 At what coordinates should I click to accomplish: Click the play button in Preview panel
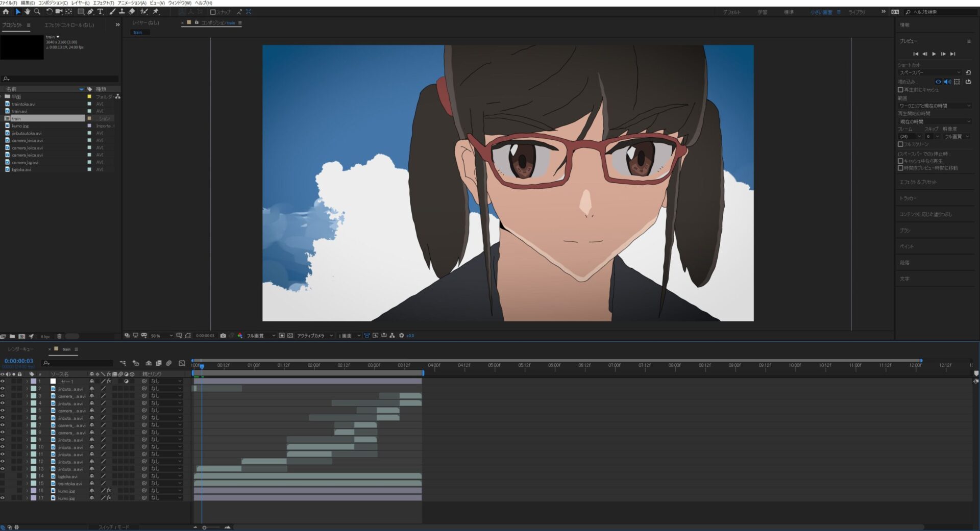(934, 54)
